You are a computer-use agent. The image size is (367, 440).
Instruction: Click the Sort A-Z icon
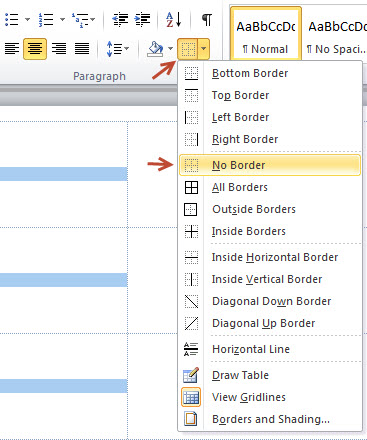[x=174, y=20]
